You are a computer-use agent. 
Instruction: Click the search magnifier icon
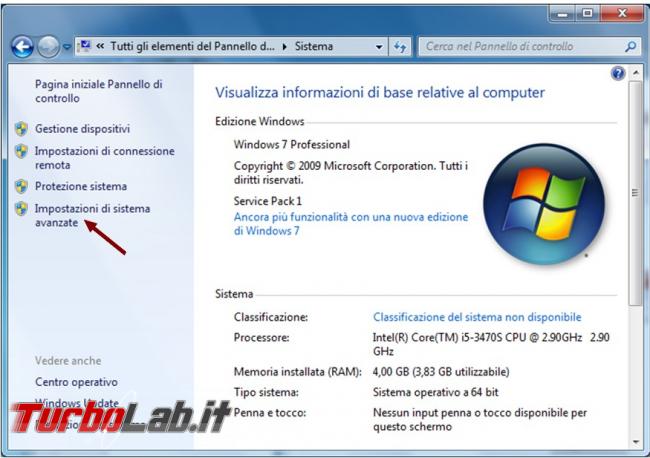(631, 46)
